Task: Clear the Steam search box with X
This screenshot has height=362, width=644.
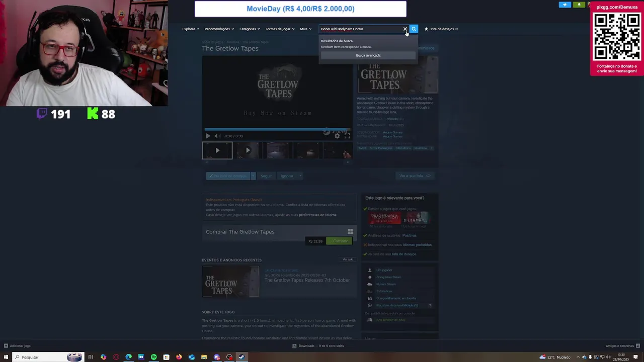Action: click(x=405, y=29)
